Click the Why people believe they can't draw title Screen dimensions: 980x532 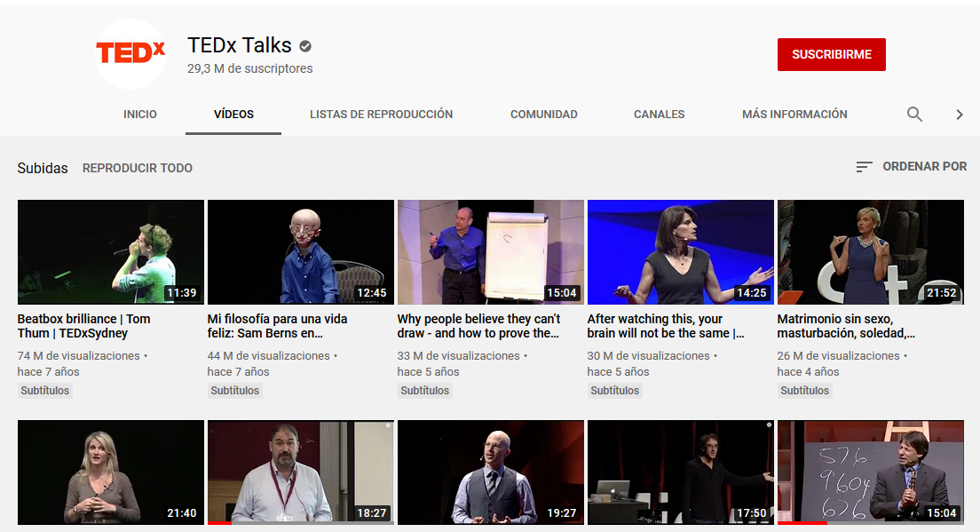(478, 326)
